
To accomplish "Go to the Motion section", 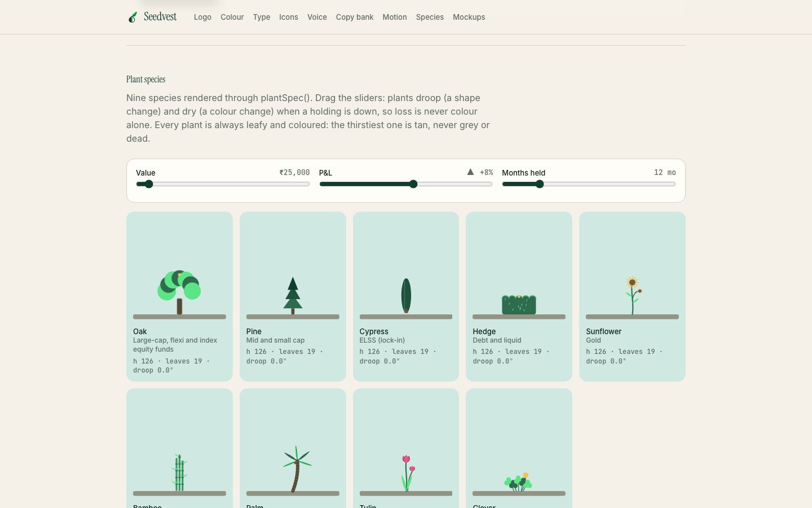I will [x=395, y=17].
